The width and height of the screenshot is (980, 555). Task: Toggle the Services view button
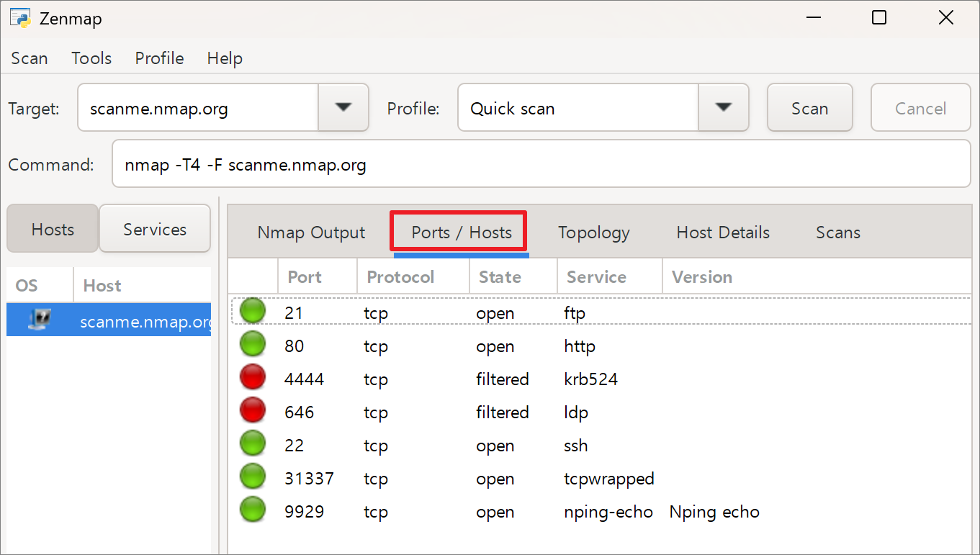[155, 229]
